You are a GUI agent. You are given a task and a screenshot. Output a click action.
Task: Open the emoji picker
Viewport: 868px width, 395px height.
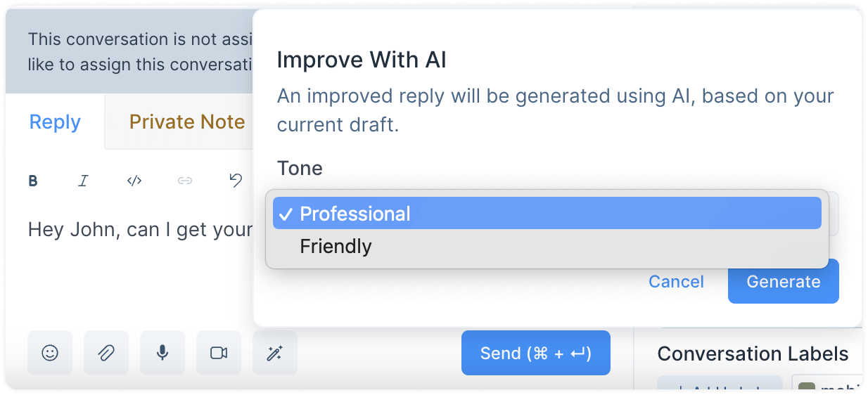(50, 353)
